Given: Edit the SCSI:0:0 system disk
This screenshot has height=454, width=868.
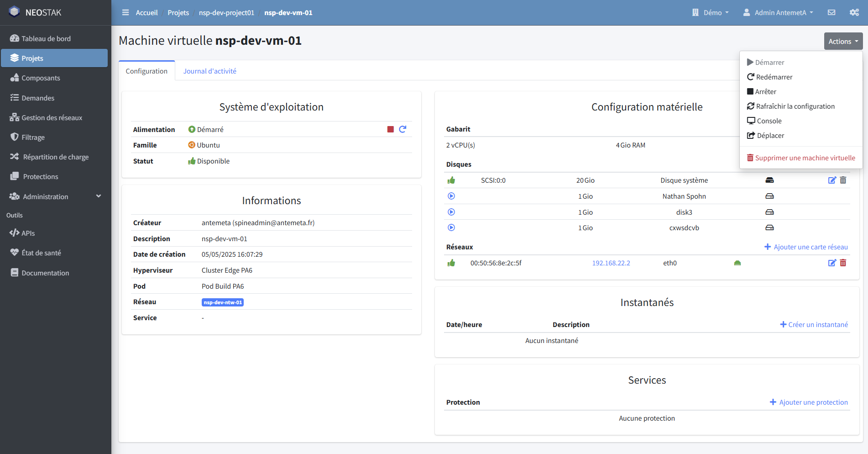Looking at the screenshot, I should (x=832, y=180).
